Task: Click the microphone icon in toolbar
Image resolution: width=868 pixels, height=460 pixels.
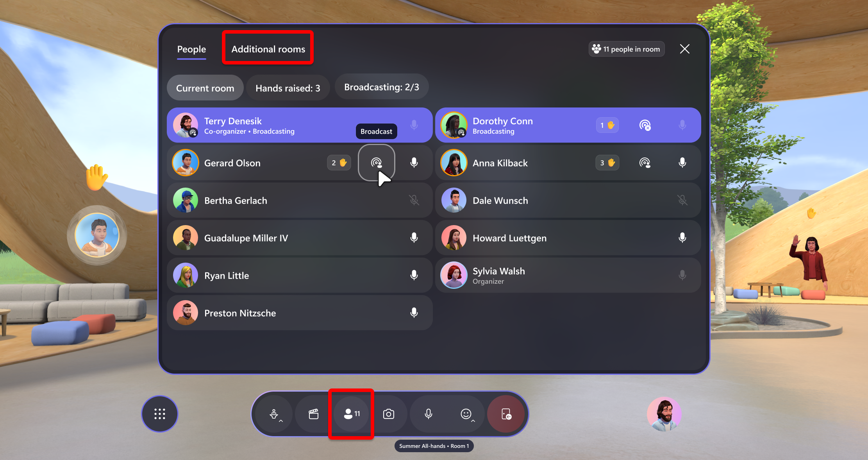Action: [x=428, y=413]
